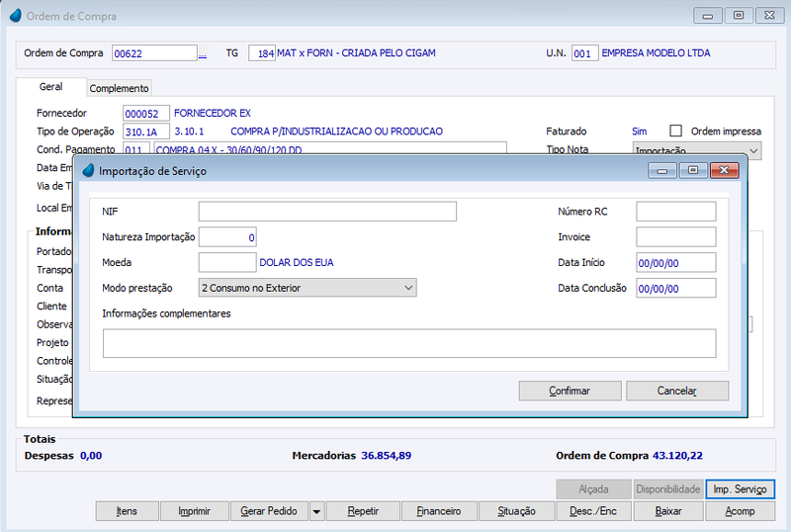Open the Ordem de Compra lookup ellipsis

pyautogui.click(x=203, y=53)
